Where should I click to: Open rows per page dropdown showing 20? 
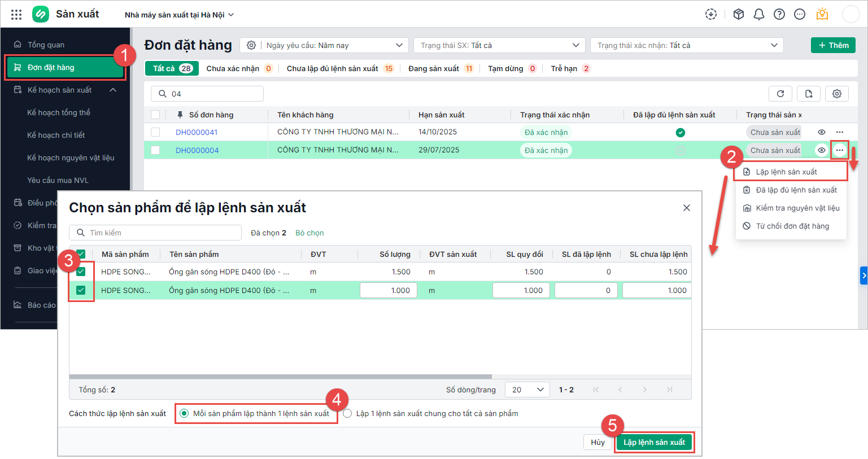(527, 390)
